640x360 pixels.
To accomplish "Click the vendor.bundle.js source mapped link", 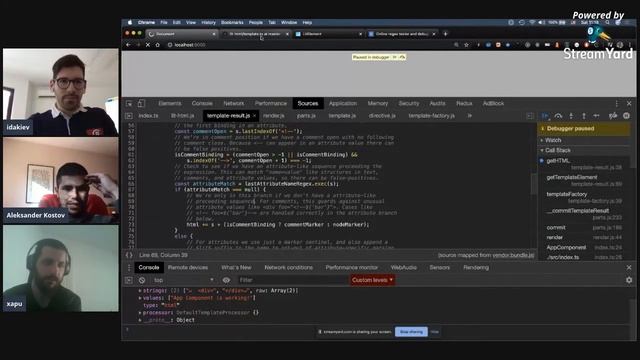I will click(x=513, y=255).
